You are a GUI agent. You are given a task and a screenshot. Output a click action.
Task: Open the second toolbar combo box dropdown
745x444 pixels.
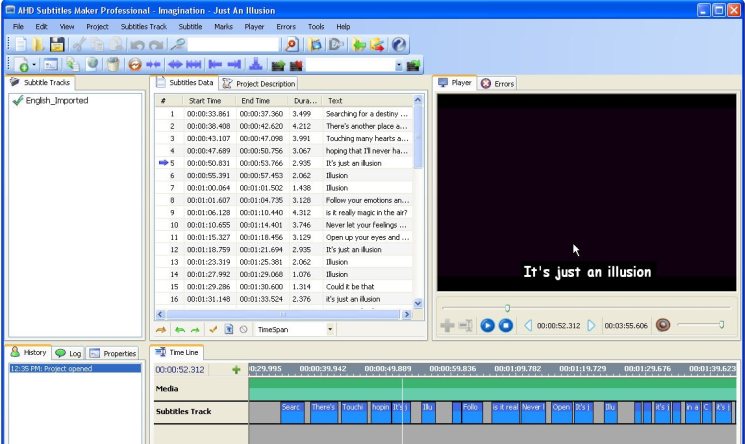pyautogui.click(x=399, y=66)
